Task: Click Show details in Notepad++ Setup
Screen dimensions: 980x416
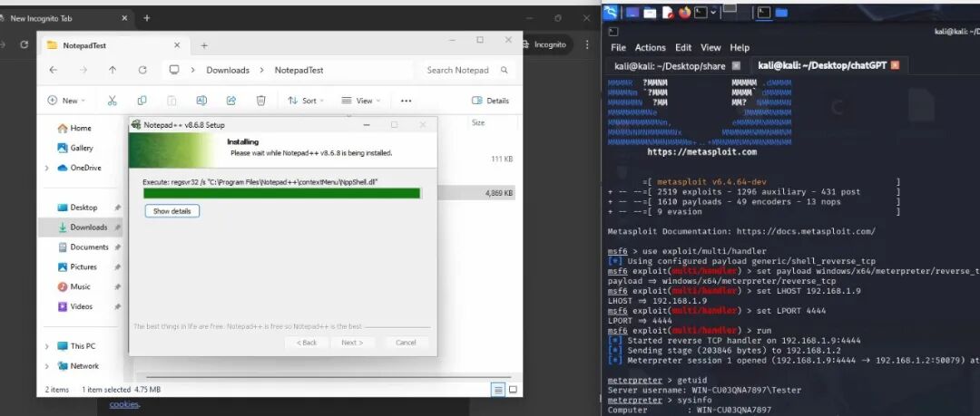Action: 171,211
